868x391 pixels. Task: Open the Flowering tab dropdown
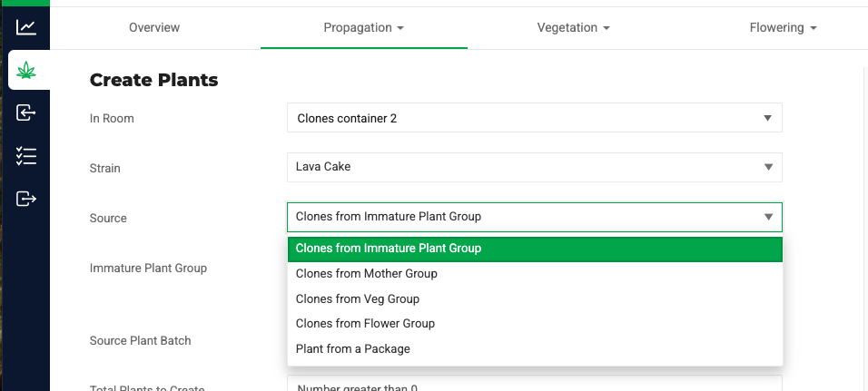point(783,27)
